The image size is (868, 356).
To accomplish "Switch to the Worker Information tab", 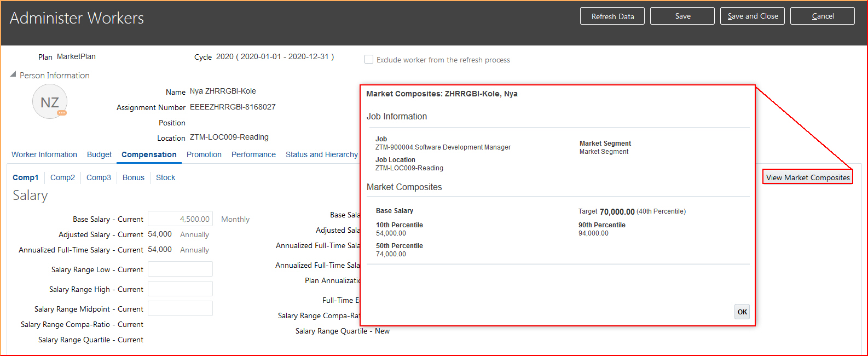I will click(44, 154).
